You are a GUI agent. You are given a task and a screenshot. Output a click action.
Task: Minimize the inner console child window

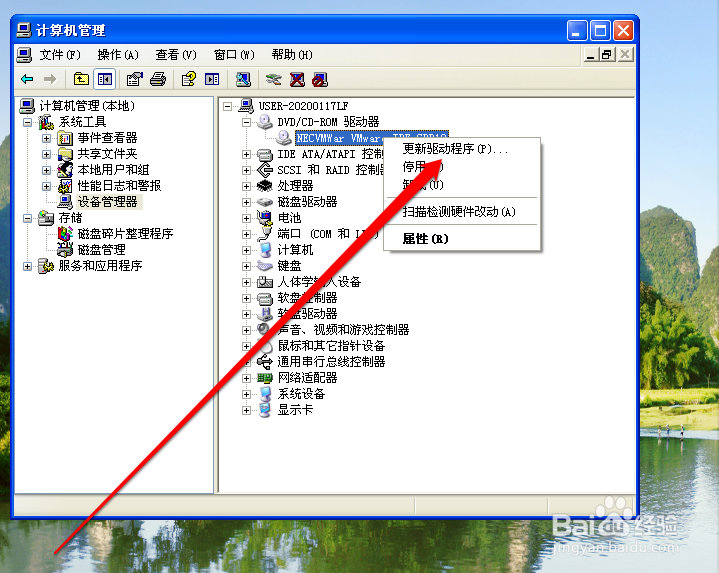pyautogui.click(x=591, y=55)
